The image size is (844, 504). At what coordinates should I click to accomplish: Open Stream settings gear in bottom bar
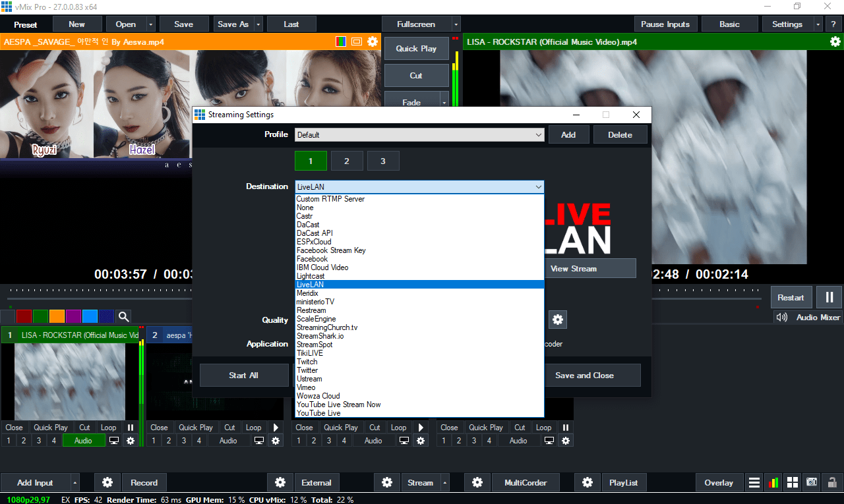(x=387, y=482)
